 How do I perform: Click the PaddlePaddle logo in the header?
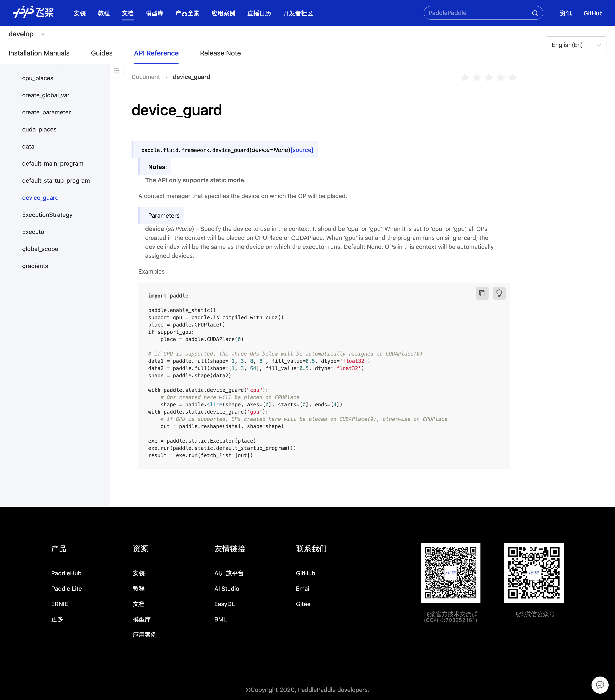33,12
